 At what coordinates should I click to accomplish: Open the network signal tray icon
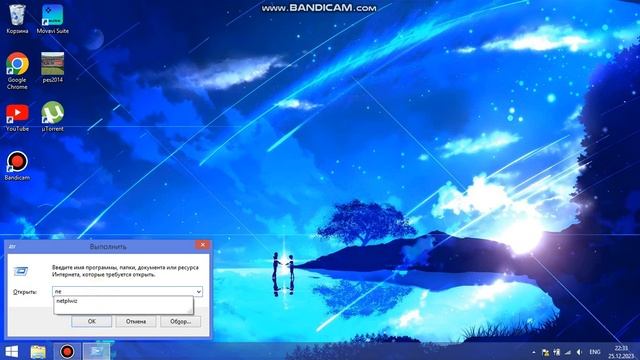point(568,352)
